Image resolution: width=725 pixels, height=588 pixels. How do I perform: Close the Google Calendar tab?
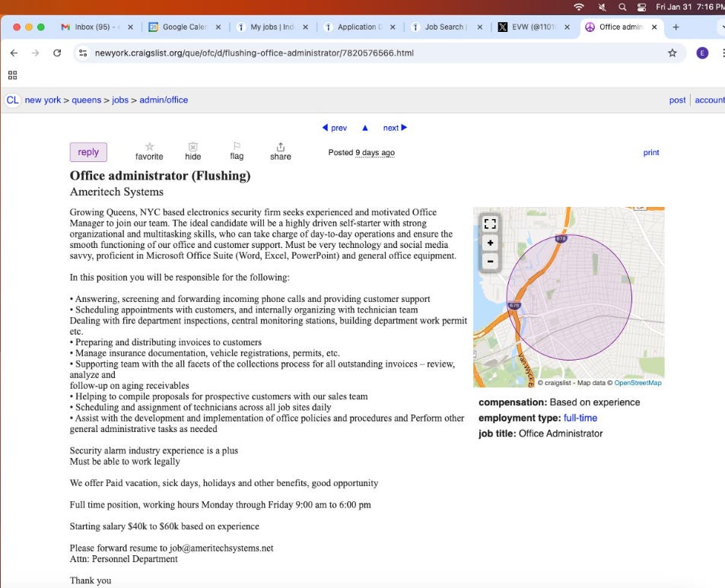coord(218,27)
